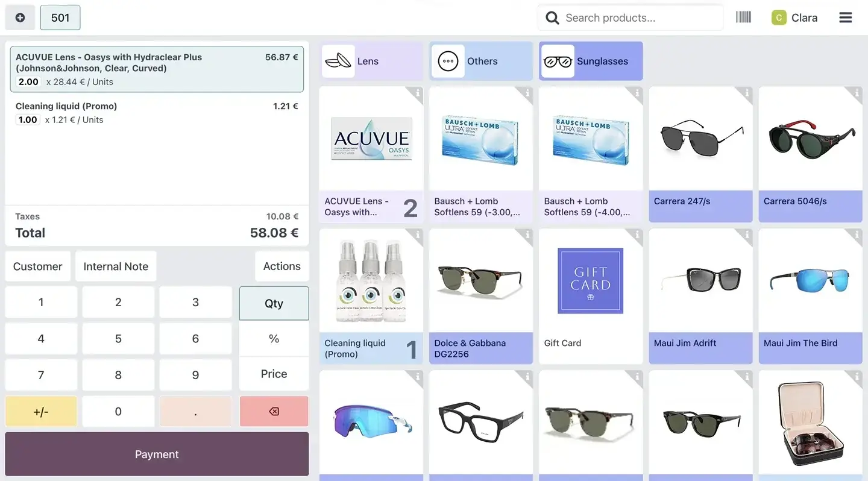This screenshot has height=481, width=868.
Task: Click the Customer button
Action: [37, 266]
